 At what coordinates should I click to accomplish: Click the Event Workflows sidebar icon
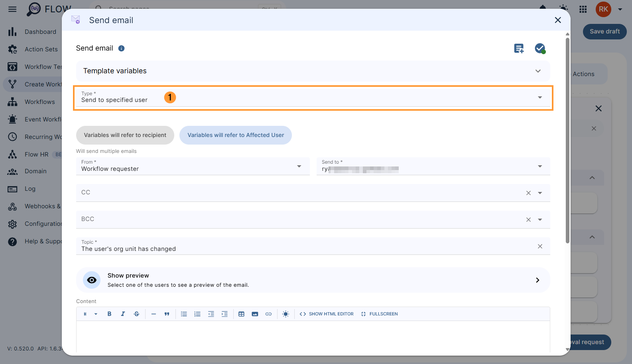[x=12, y=119]
